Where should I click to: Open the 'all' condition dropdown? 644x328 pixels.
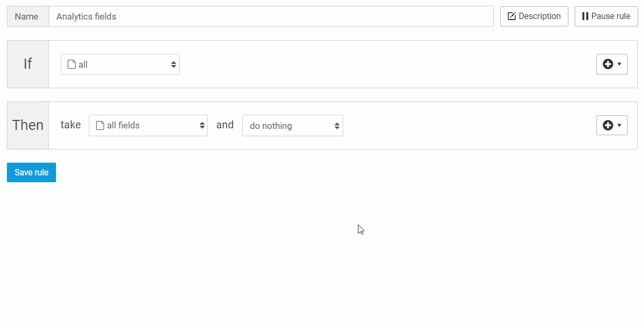[120, 63]
